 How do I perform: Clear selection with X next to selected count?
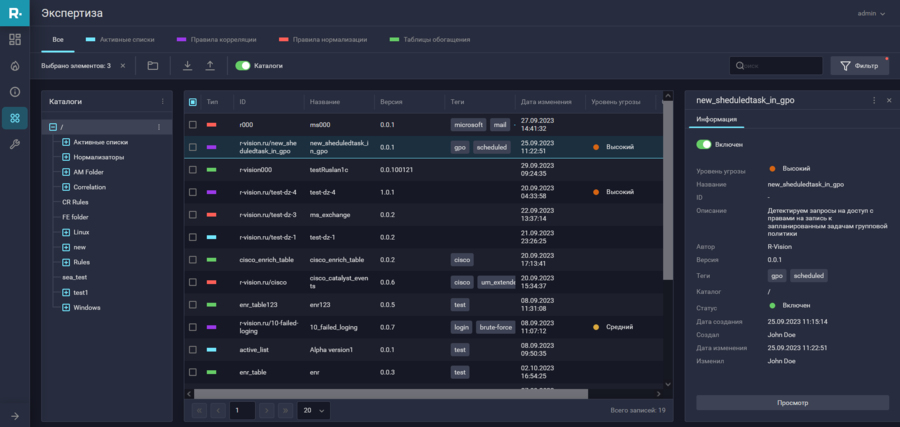pyautogui.click(x=122, y=66)
